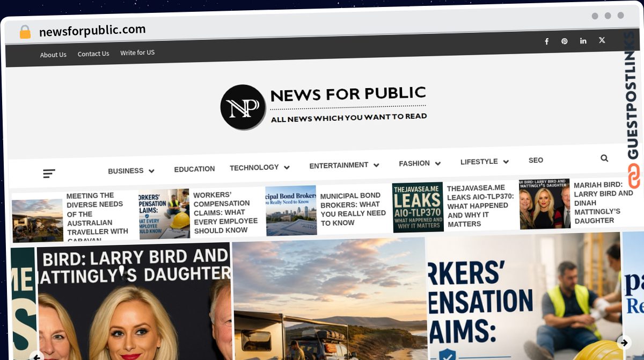Open the Business menu item
Screen dimensions: 644x360
click(x=126, y=171)
